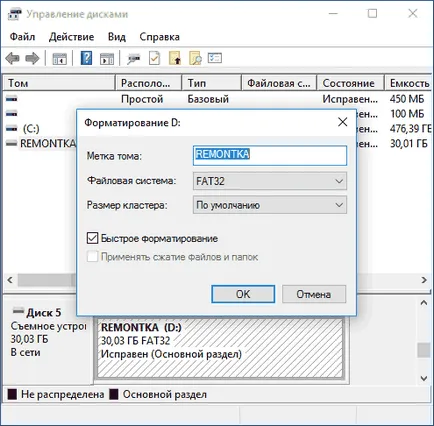434x426 pixels.
Task: Click the В сети disk status text
Action: coord(25,352)
